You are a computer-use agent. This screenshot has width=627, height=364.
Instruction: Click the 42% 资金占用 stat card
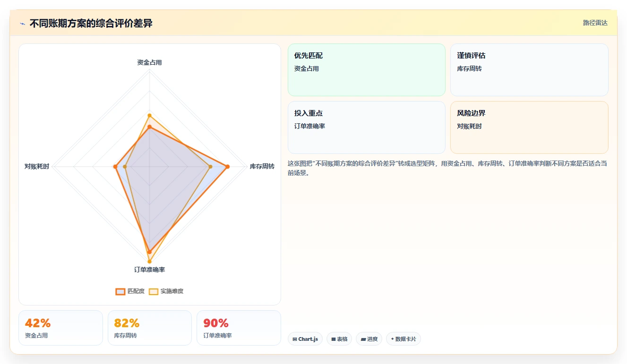coord(60,328)
